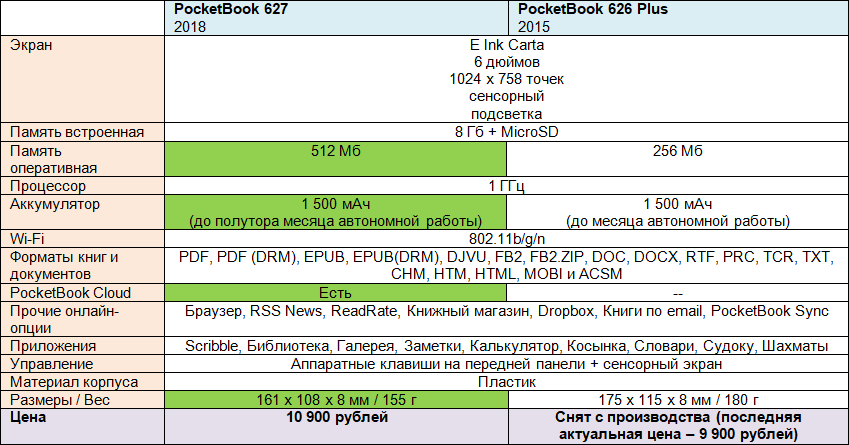Select the Память оперативная row label
Image resolution: width=849 pixels, height=445 pixels.
[82, 159]
